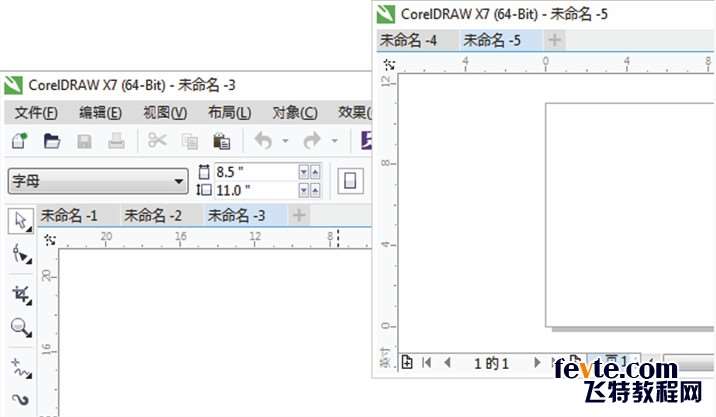Click the horizontal scrollbar in 未命名 -5 window

689,362
